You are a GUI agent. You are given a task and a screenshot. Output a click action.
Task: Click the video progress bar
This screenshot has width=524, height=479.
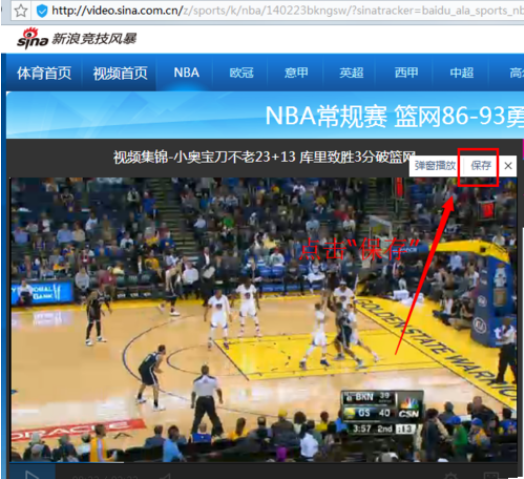264,463
